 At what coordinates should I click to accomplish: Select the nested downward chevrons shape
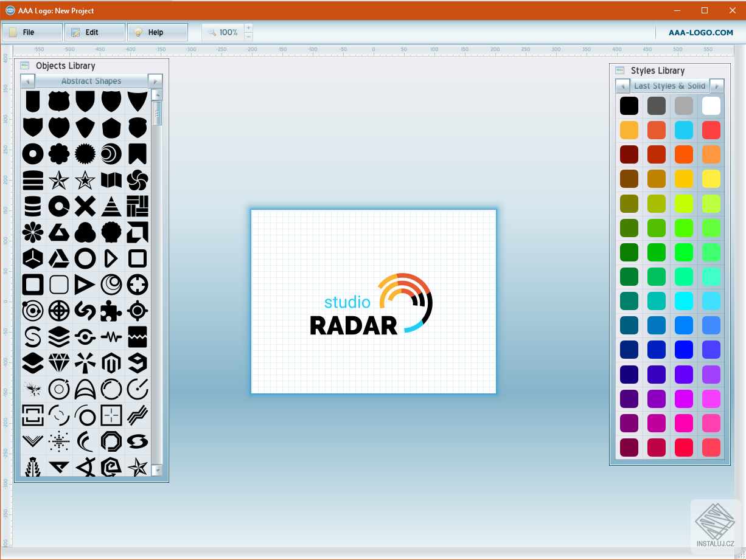[33, 441]
